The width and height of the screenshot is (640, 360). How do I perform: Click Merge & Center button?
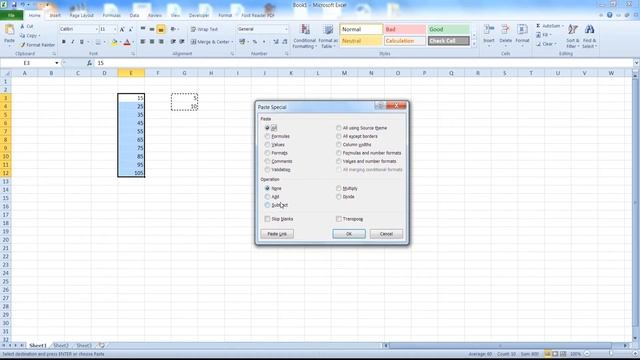point(212,42)
